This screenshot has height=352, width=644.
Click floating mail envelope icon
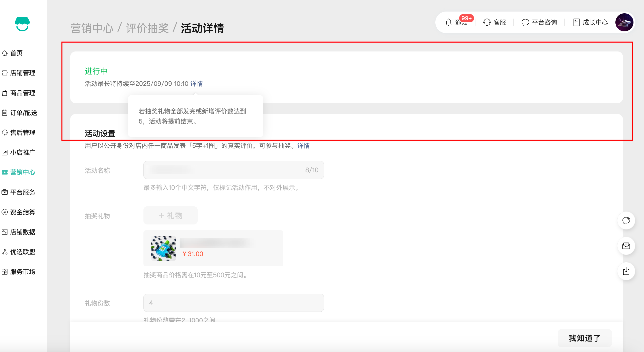click(x=626, y=246)
